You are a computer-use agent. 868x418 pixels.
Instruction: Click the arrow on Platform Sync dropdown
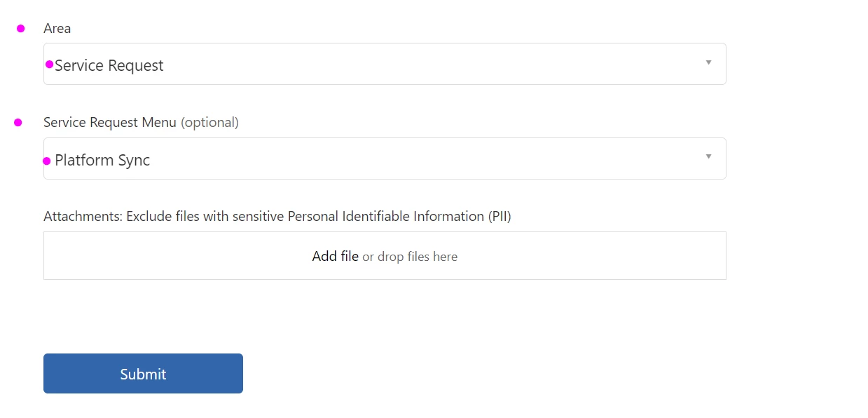pyautogui.click(x=708, y=156)
